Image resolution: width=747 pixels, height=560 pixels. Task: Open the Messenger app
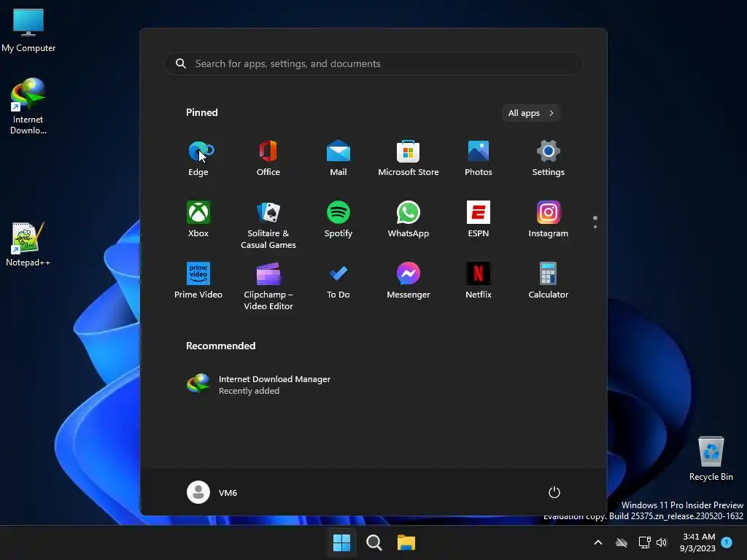click(409, 281)
